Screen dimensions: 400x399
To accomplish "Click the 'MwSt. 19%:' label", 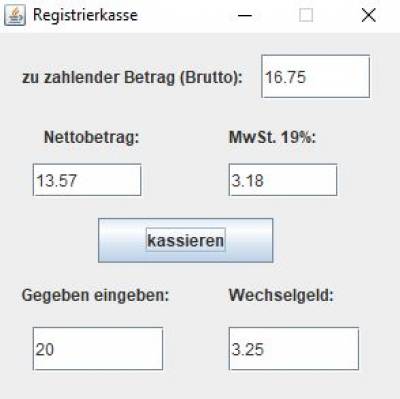I will pos(272,137).
